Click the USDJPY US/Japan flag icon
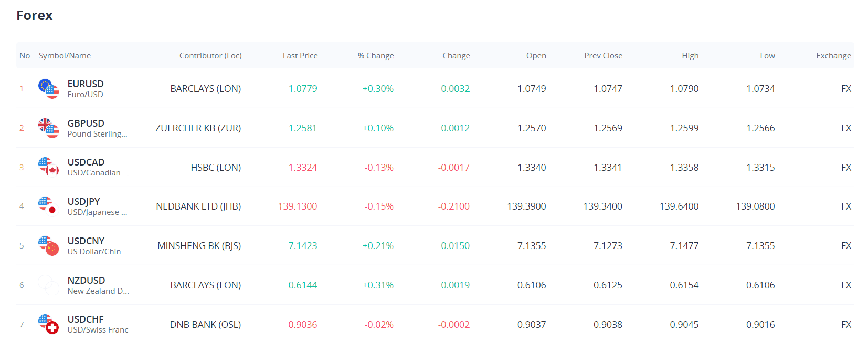 click(x=48, y=206)
